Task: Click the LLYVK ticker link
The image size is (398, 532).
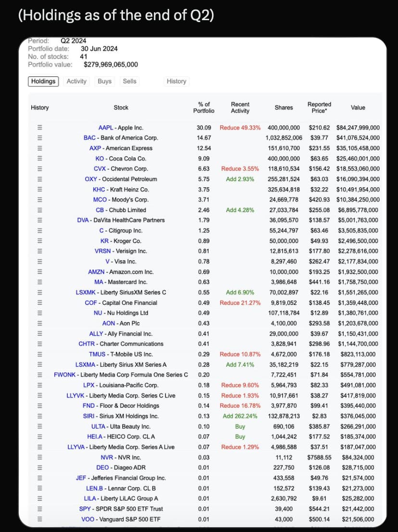Action: [75, 396]
